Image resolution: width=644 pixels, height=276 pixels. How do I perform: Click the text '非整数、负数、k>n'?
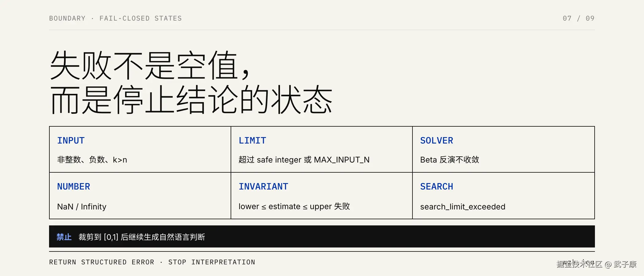pyautogui.click(x=92, y=160)
